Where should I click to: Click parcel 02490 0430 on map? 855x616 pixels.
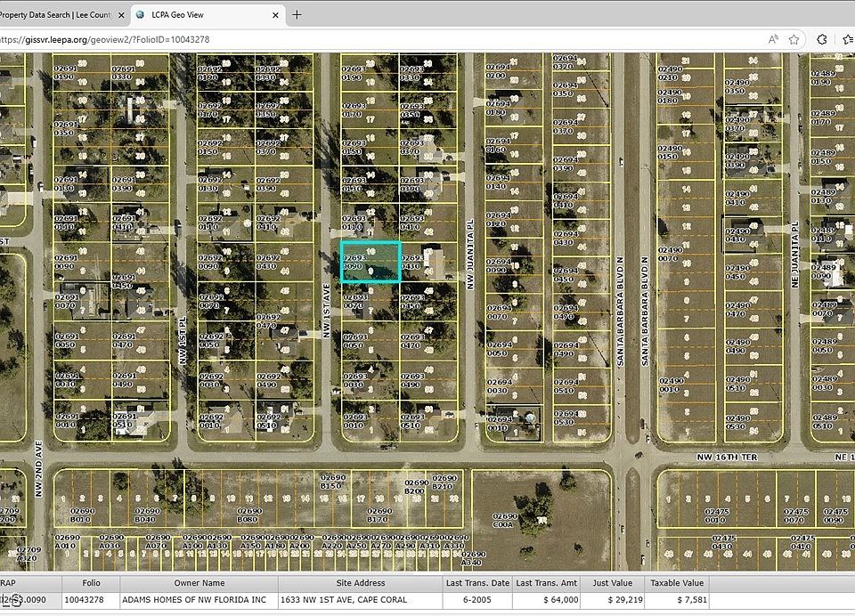point(753,235)
